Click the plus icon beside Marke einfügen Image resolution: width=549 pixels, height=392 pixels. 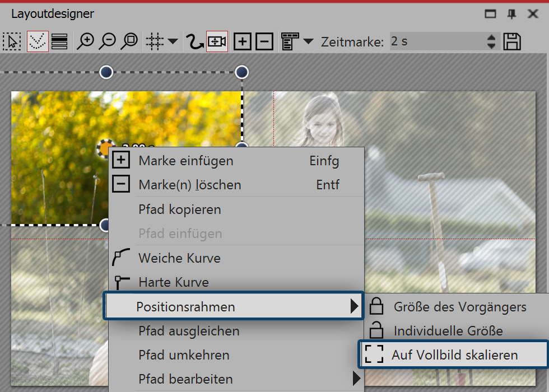pyautogui.click(x=121, y=160)
